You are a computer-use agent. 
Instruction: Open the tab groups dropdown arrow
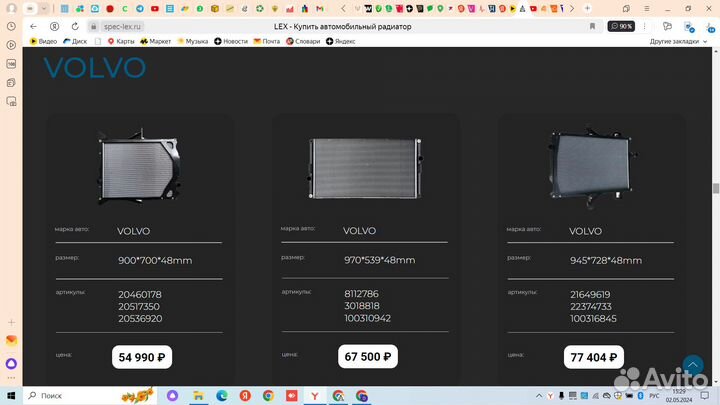coord(44,8)
